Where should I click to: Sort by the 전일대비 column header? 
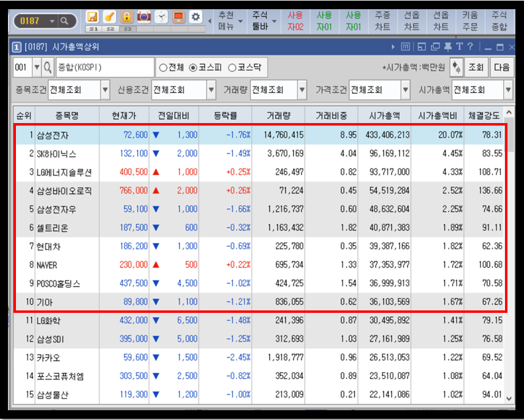click(174, 116)
